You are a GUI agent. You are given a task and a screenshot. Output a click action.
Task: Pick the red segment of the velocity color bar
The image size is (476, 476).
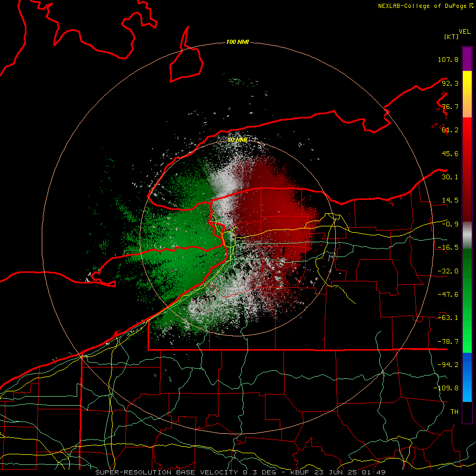pos(467,169)
